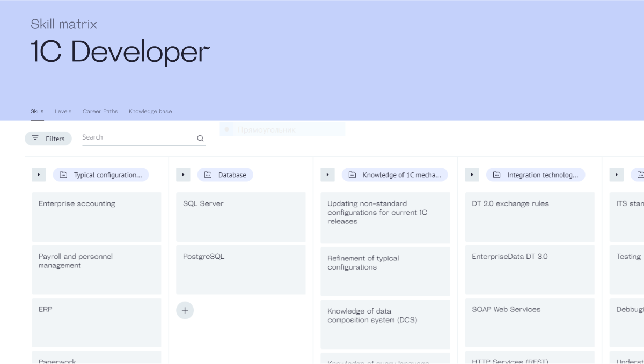This screenshot has width=644, height=364.
Task: Click the 1C Developer page title
Action: click(120, 52)
